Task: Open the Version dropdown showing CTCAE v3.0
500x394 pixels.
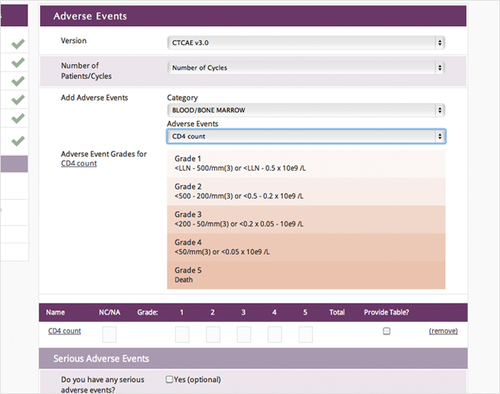Action: pos(306,43)
